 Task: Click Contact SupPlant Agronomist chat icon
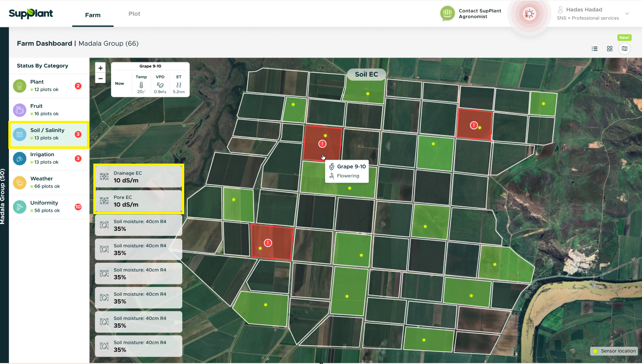point(447,14)
